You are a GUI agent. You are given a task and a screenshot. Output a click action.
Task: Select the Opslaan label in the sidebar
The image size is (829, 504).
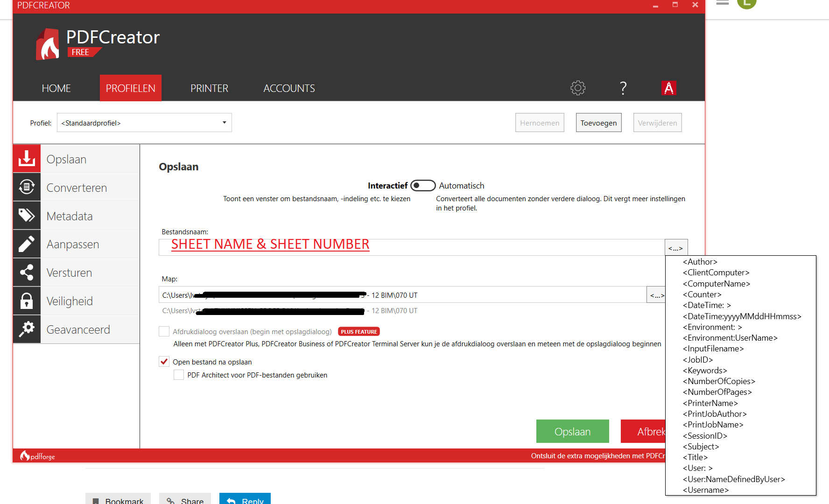tap(66, 159)
